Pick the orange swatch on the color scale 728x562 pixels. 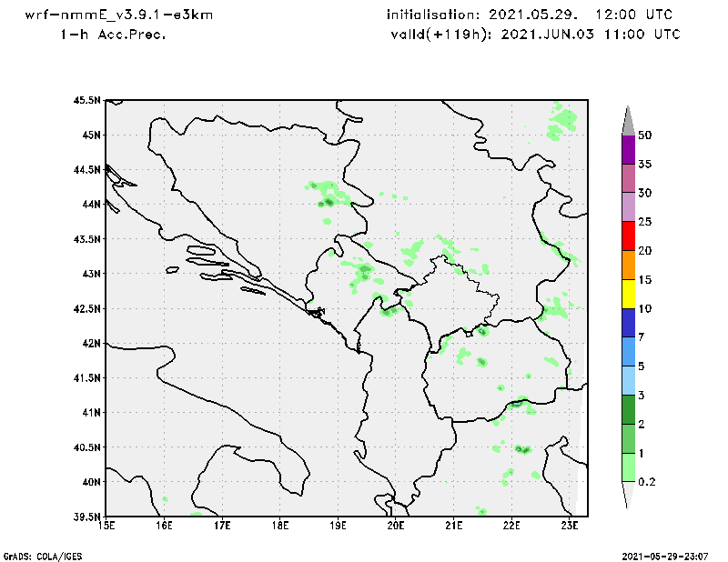point(627,265)
